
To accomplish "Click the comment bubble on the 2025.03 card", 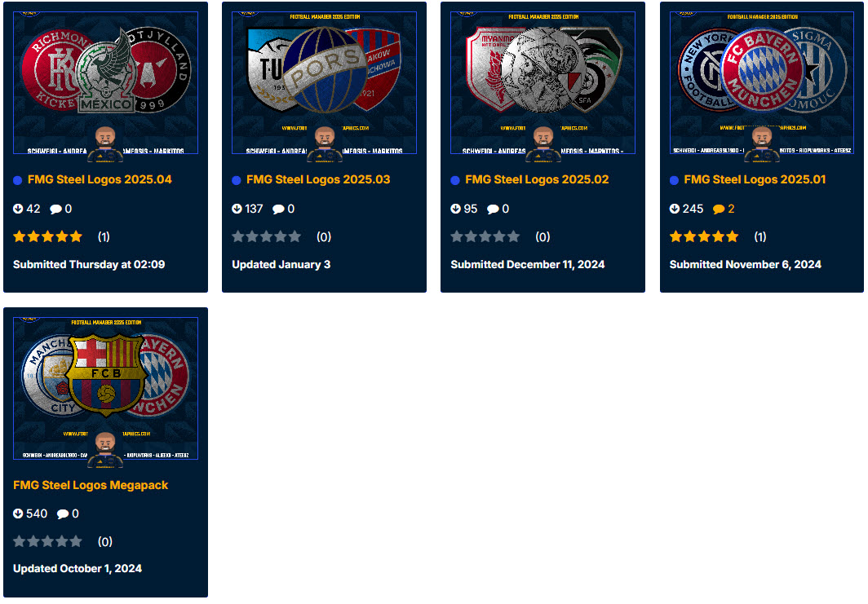I will click(x=278, y=209).
